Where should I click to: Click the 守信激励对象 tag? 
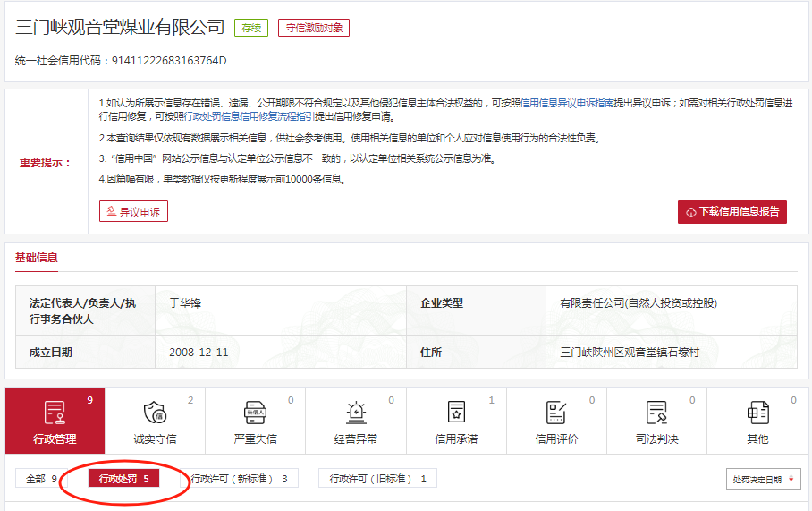tap(313, 28)
